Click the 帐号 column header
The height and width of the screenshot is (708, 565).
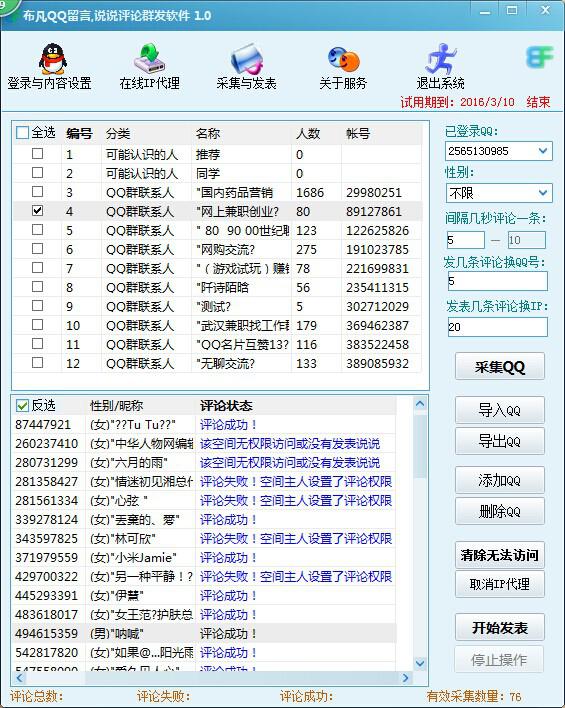click(x=358, y=134)
